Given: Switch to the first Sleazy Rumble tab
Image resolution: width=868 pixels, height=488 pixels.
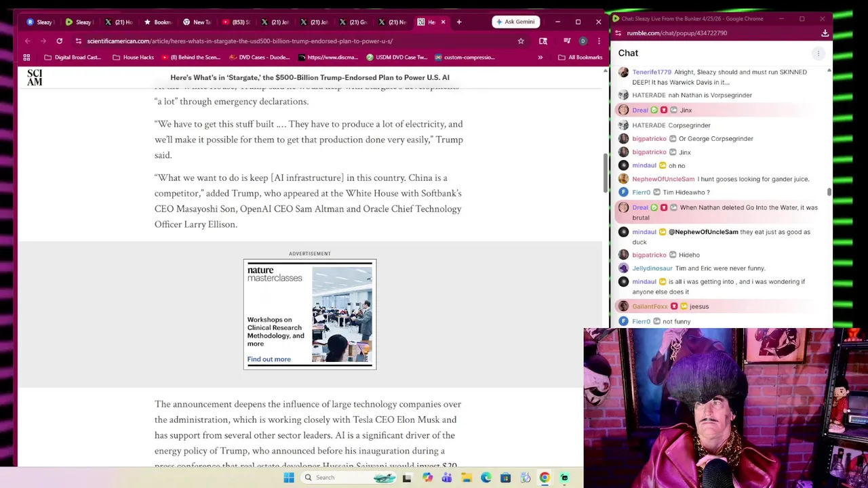Looking at the screenshot, I should pyautogui.click(x=40, y=22).
